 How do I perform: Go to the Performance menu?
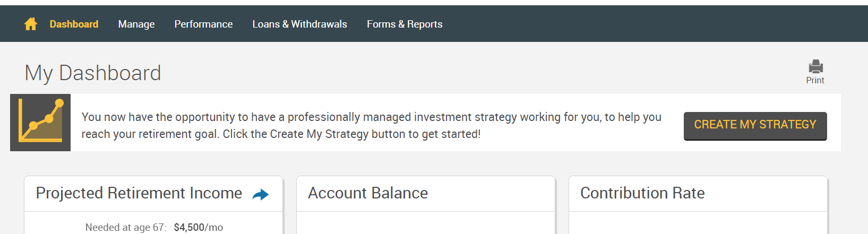tap(203, 24)
